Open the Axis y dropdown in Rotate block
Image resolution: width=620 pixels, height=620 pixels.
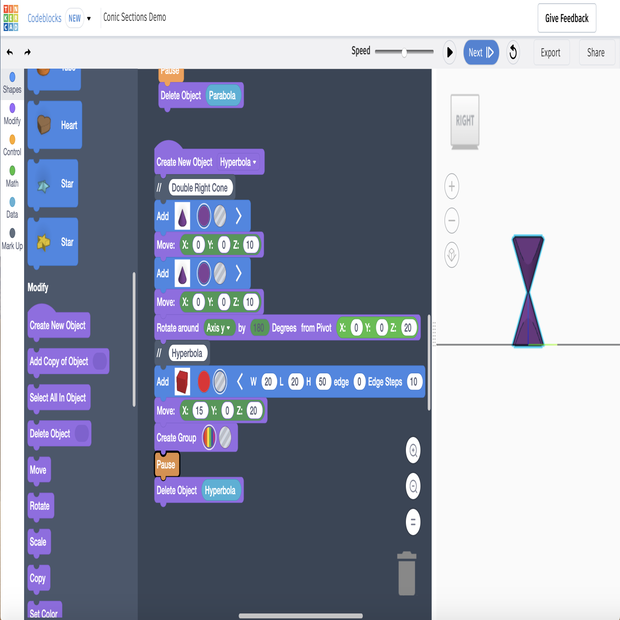point(218,328)
